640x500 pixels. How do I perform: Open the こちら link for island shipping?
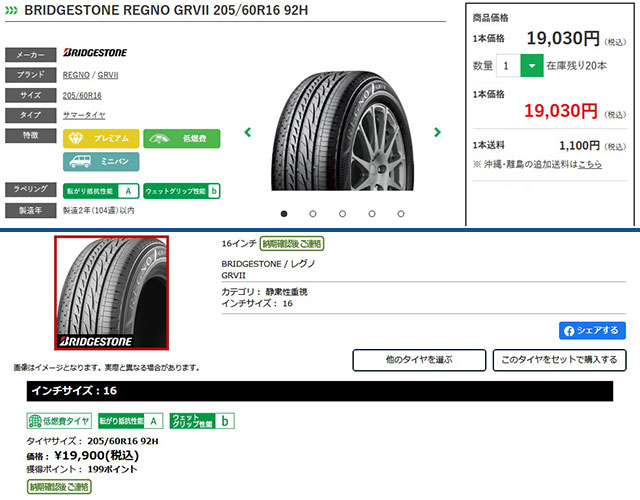pos(590,164)
